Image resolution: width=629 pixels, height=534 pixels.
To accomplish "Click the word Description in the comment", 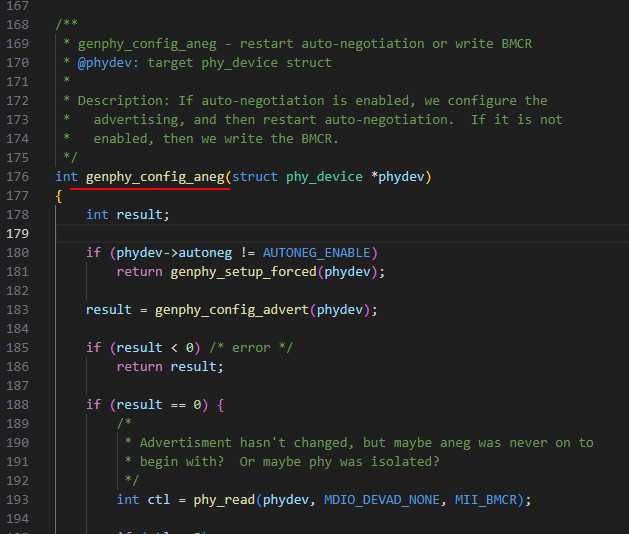I will tap(120, 101).
